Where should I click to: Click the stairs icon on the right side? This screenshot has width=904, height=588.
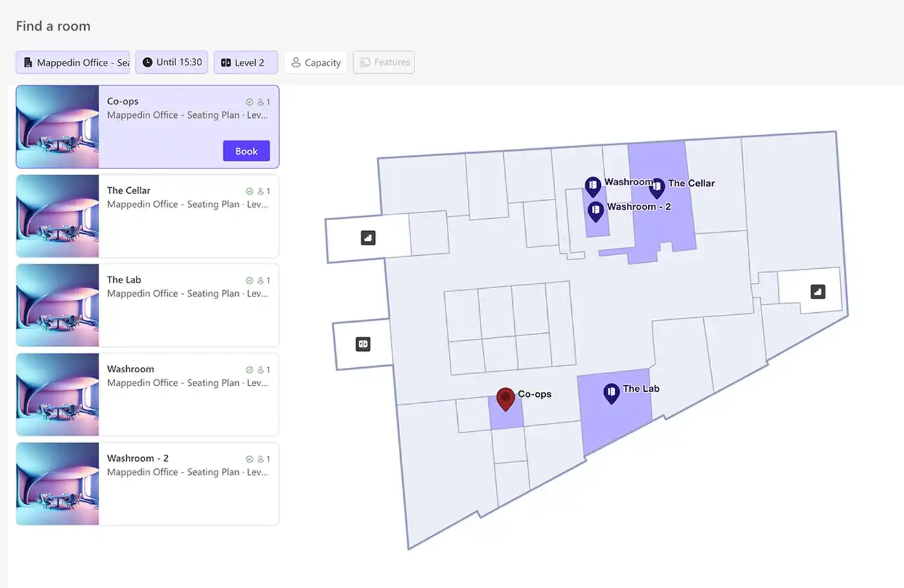tap(817, 290)
